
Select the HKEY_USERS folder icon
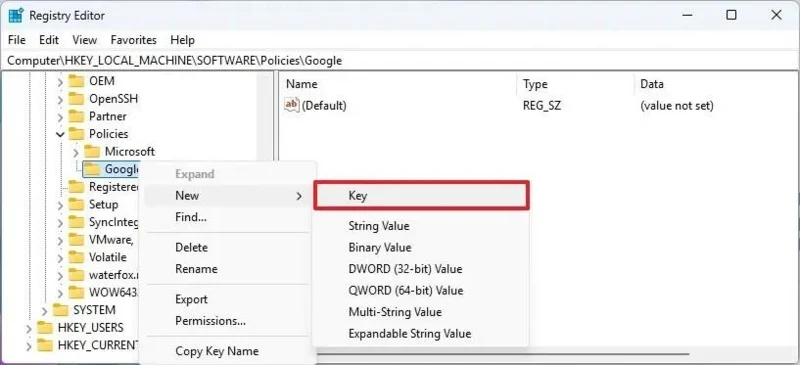45,328
